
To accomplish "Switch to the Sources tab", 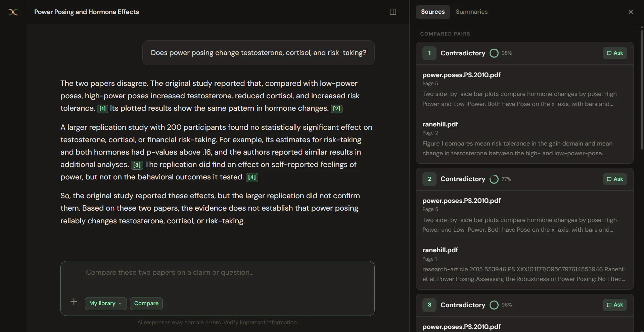I will tap(433, 12).
